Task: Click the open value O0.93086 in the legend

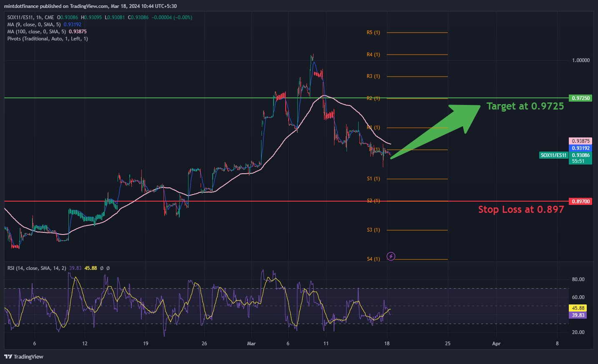Action: tap(67, 17)
